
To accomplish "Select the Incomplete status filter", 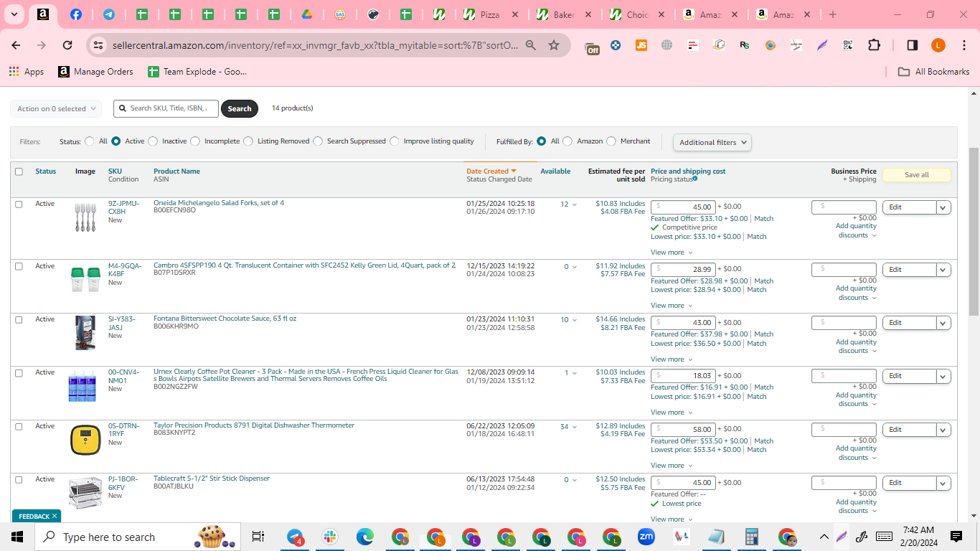I will coord(195,141).
